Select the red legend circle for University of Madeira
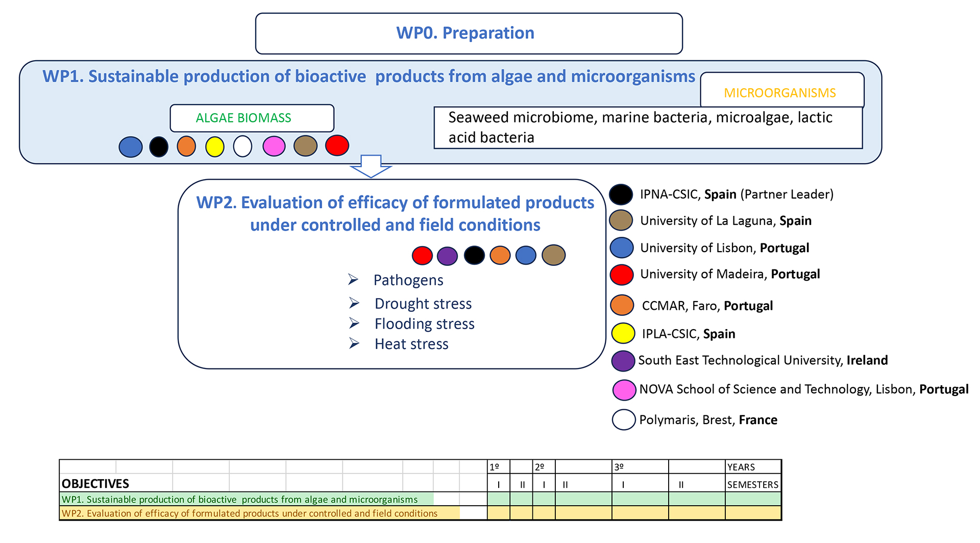Image resolution: width=980 pixels, height=543 pixels. (621, 275)
